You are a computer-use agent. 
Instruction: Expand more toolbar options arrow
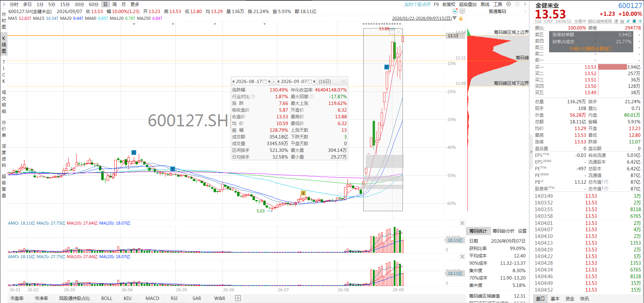click(525, 4)
